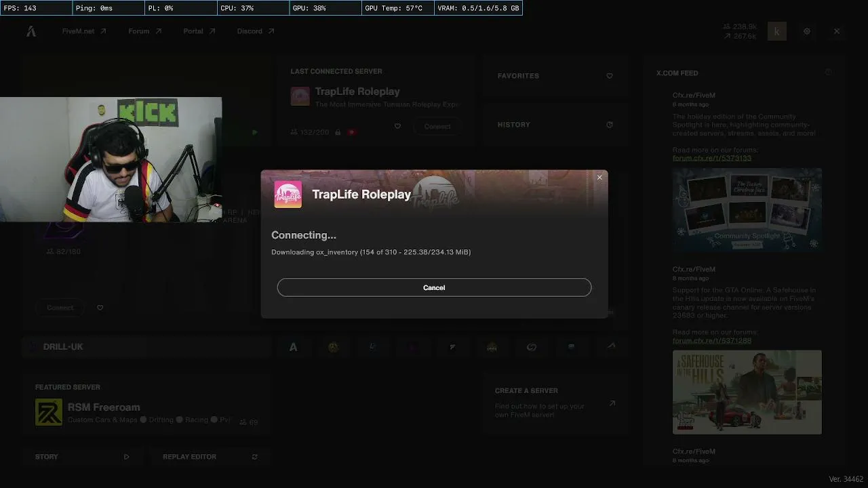Open the launcher settings diamond icon
This screenshot has width=868, height=488.
point(807,31)
